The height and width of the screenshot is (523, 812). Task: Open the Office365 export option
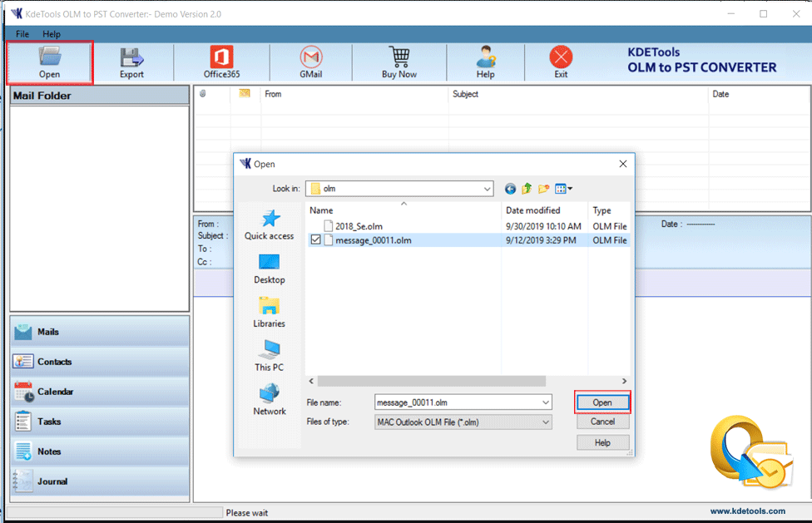221,62
